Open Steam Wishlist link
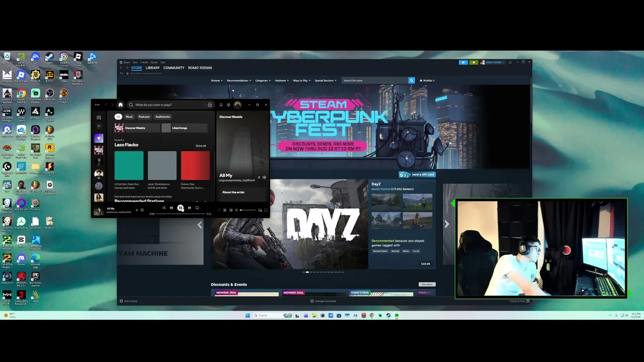The image size is (644, 362). [x=427, y=80]
